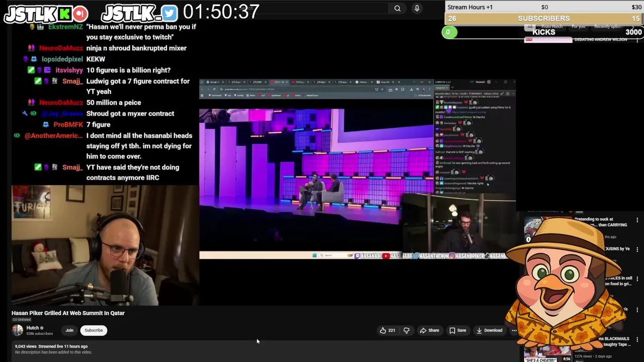Viewport: 644px width, 362px height.
Task: Click the '838k subscribers' count
Action: tap(40, 333)
